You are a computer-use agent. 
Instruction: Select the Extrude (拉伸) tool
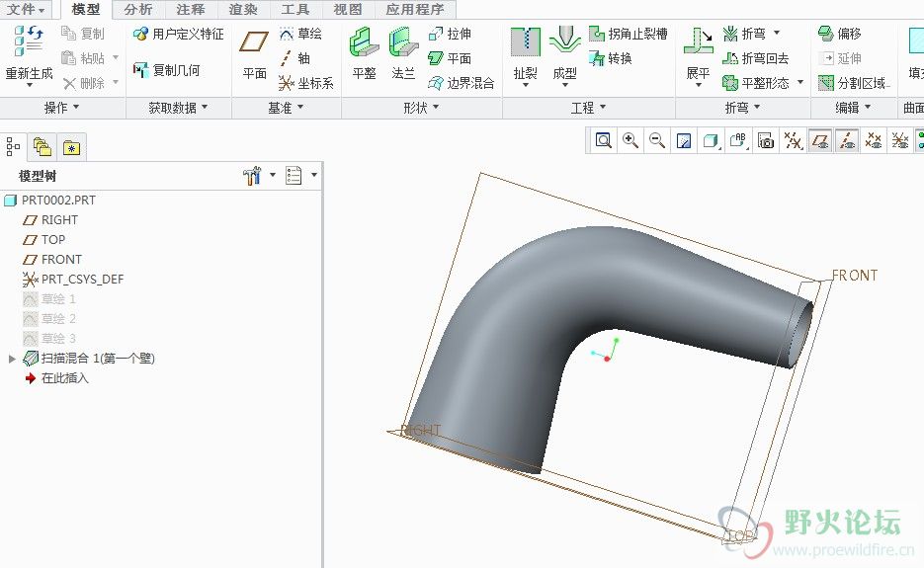click(x=451, y=34)
